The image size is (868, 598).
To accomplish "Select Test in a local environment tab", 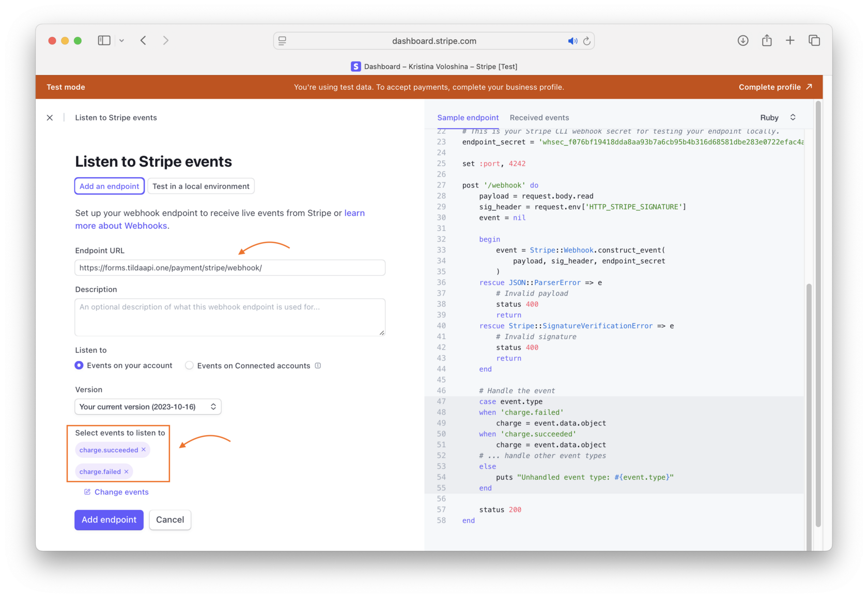I will [x=201, y=186].
